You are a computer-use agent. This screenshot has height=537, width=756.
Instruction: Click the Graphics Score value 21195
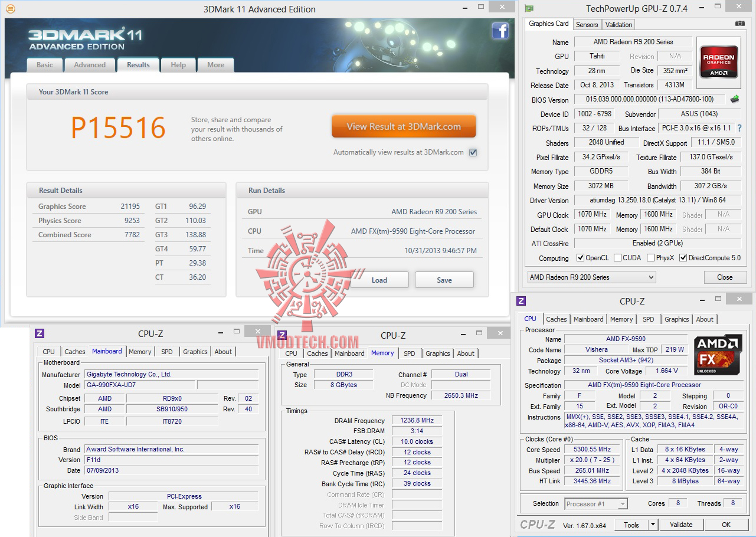coord(130,207)
